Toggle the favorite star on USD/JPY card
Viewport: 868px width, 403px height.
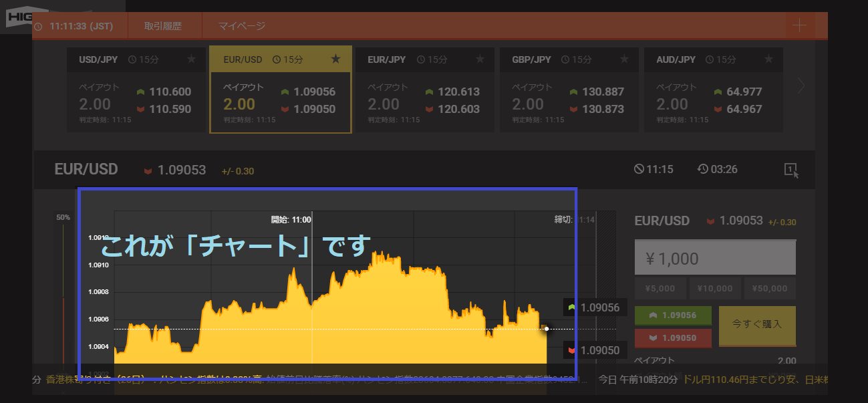coord(192,59)
